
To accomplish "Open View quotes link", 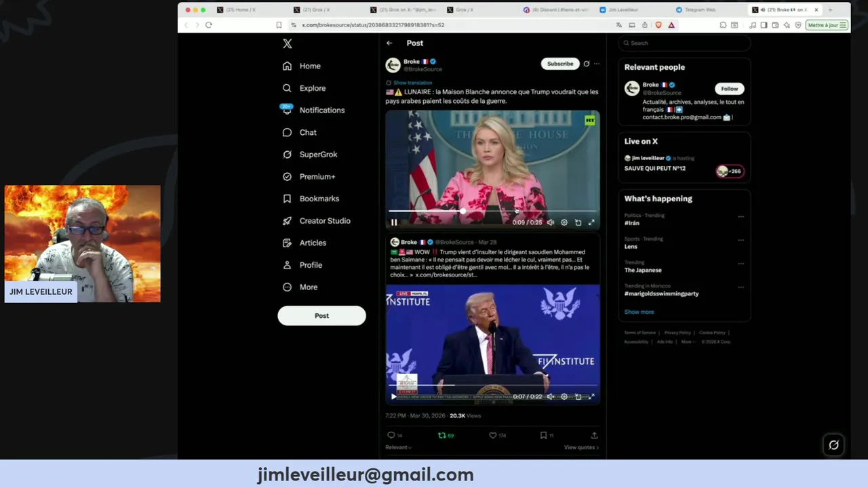I will pos(581,447).
